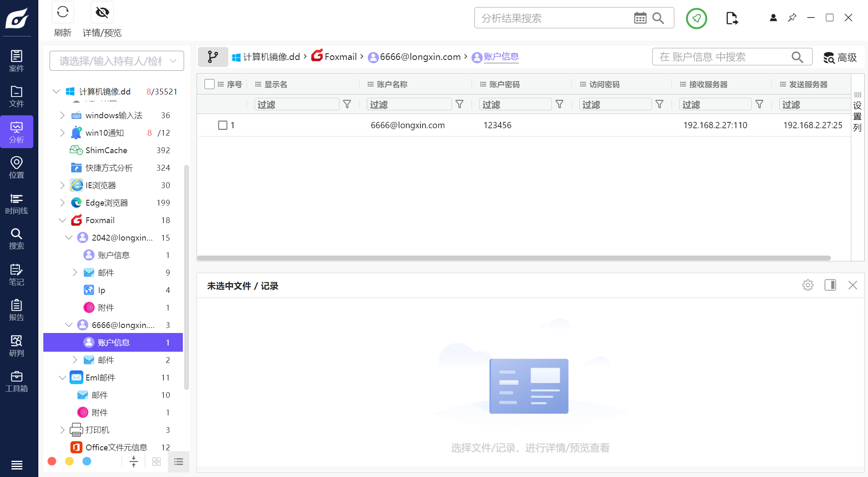The height and width of the screenshot is (477, 868).
Task: Click the refresh (刷新) icon
Action: coord(62,12)
